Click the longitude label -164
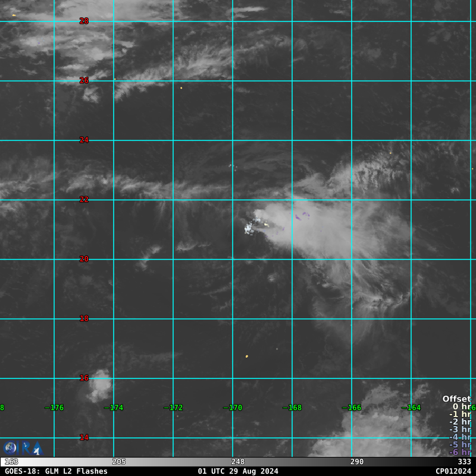The image size is (476, 476). tap(411, 408)
